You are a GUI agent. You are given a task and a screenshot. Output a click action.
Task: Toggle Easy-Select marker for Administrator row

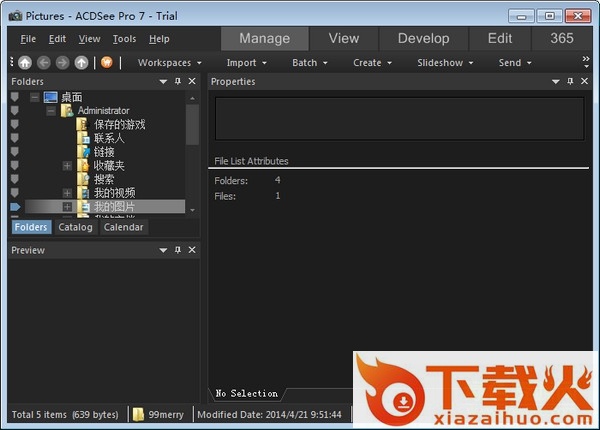pos(15,111)
